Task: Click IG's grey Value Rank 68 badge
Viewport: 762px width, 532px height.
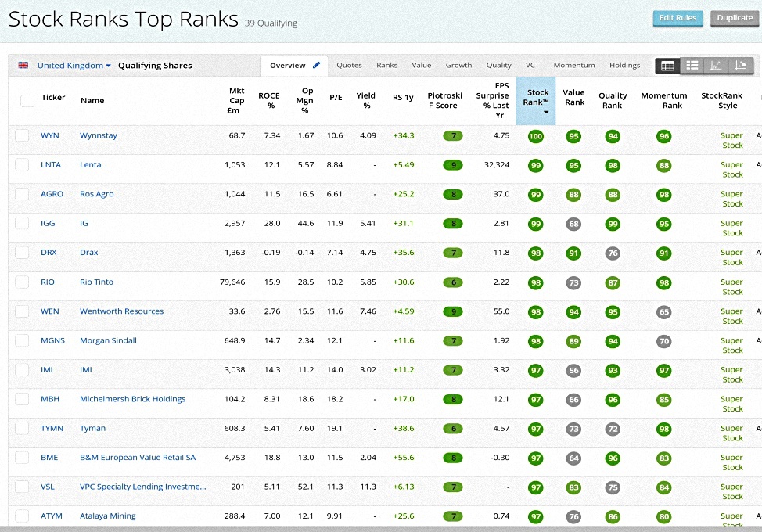Action: tap(574, 224)
